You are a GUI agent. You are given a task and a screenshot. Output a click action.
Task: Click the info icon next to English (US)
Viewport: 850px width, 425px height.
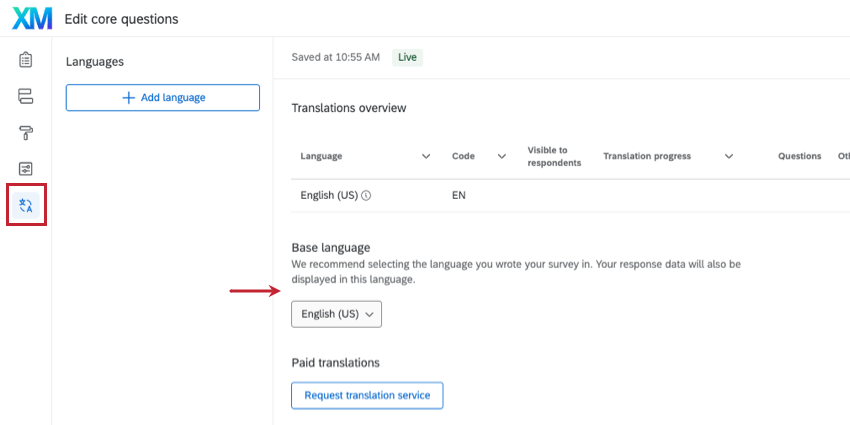(x=366, y=196)
